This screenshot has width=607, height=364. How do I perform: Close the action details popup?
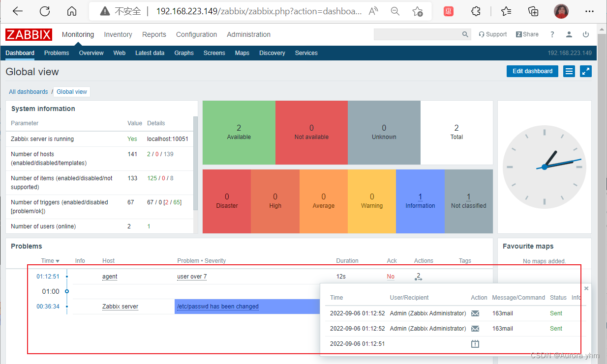[x=586, y=288]
